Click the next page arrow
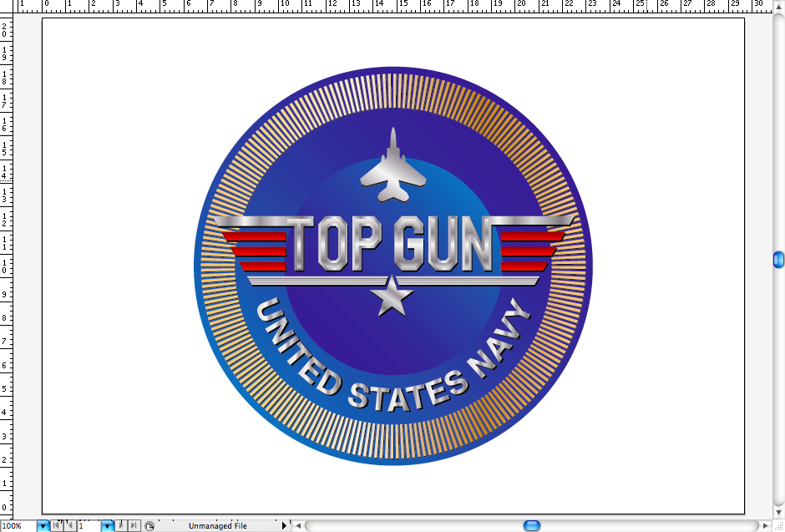This screenshot has height=532, width=785. click(x=121, y=526)
